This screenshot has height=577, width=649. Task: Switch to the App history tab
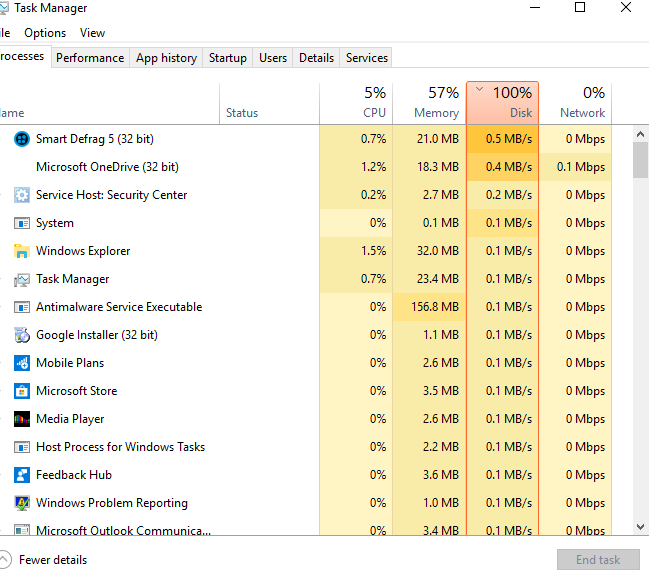166,58
